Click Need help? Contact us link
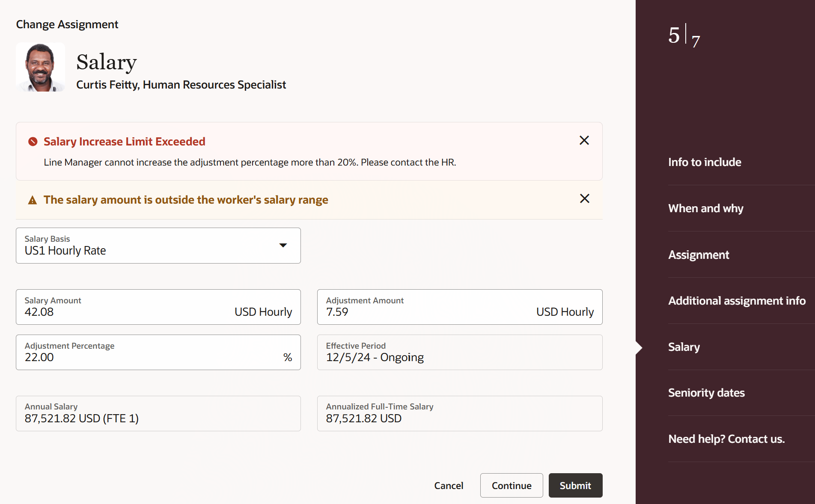This screenshot has width=815, height=504. (726, 439)
